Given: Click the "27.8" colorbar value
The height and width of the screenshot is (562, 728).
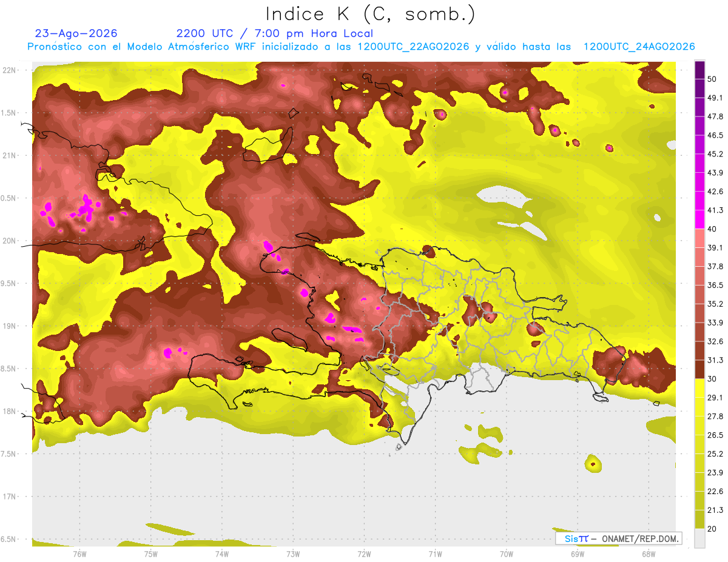Looking at the screenshot, I should [715, 416].
